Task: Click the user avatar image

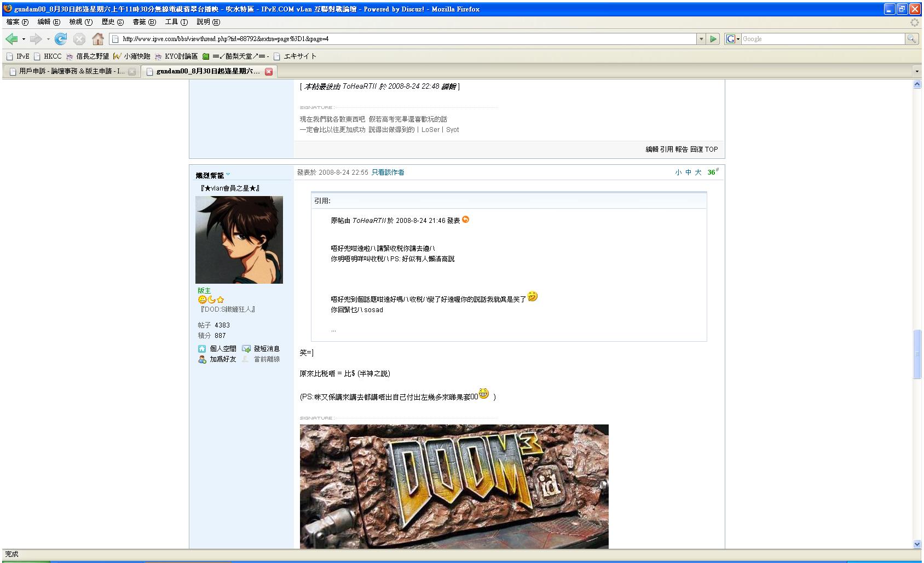Action: (x=239, y=240)
